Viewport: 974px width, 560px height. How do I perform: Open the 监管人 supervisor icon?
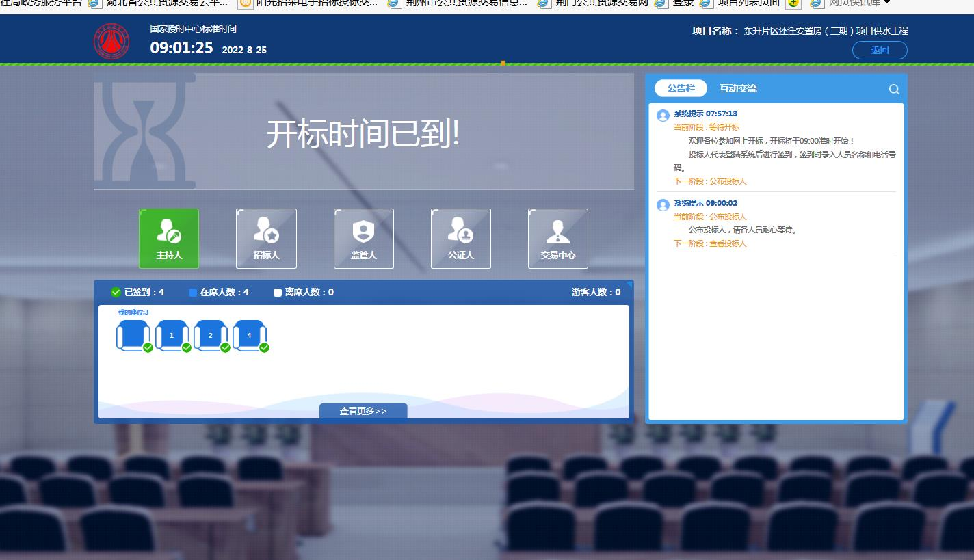click(x=363, y=238)
